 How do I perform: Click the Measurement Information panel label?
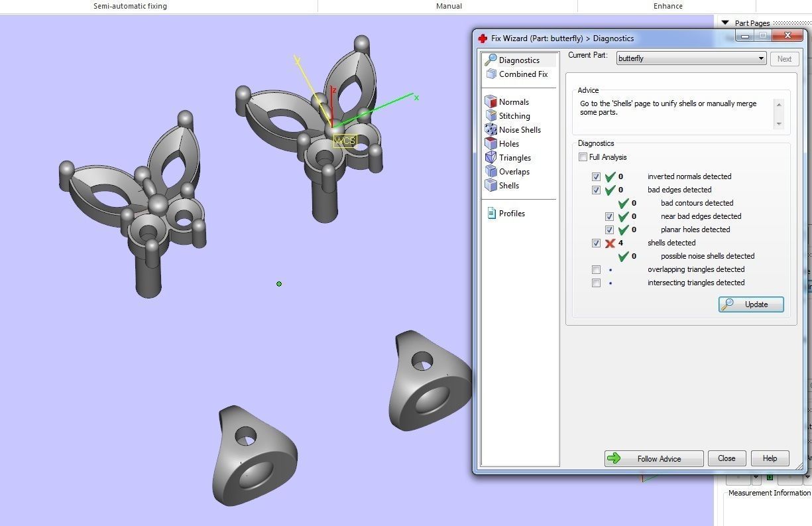[769, 493]
